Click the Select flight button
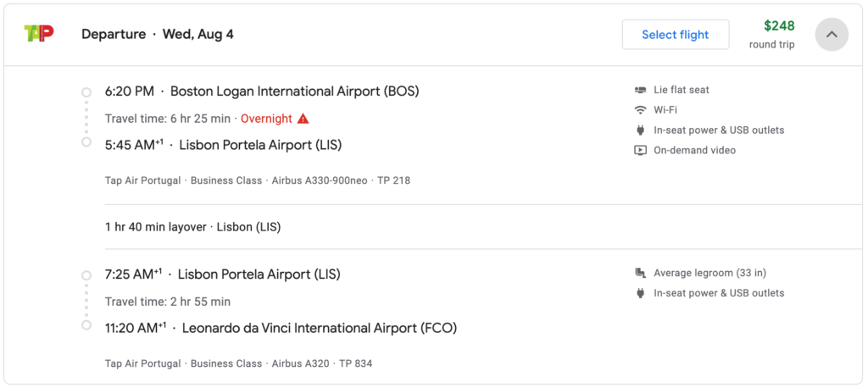The image size is (868, 388). pos(676,35)
